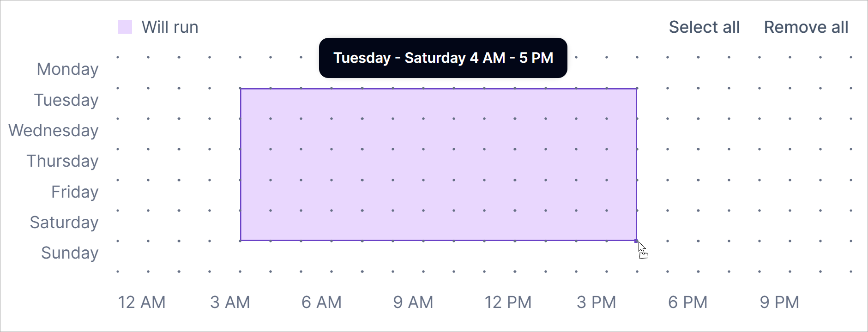This screenshot has height=332, width=868.
Task: Click the Will run legend color swatch
Action: point(125,27)
